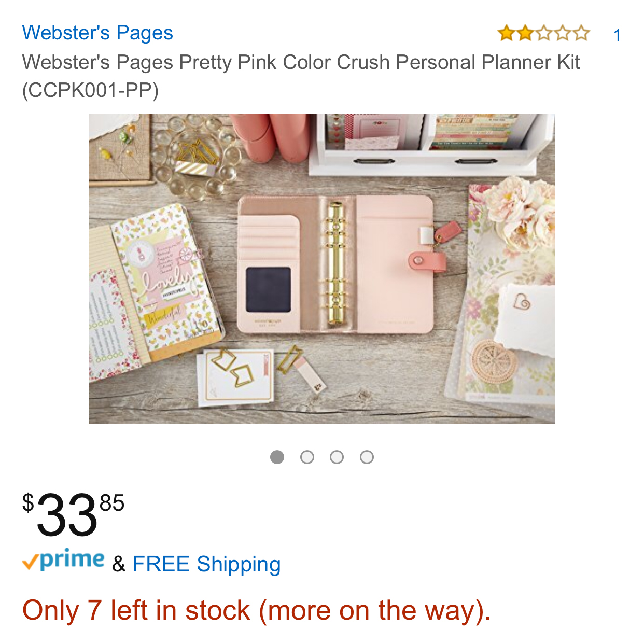Click the third, empty rating star
This screenshot has width=644, height=644.
coord(544,34)
